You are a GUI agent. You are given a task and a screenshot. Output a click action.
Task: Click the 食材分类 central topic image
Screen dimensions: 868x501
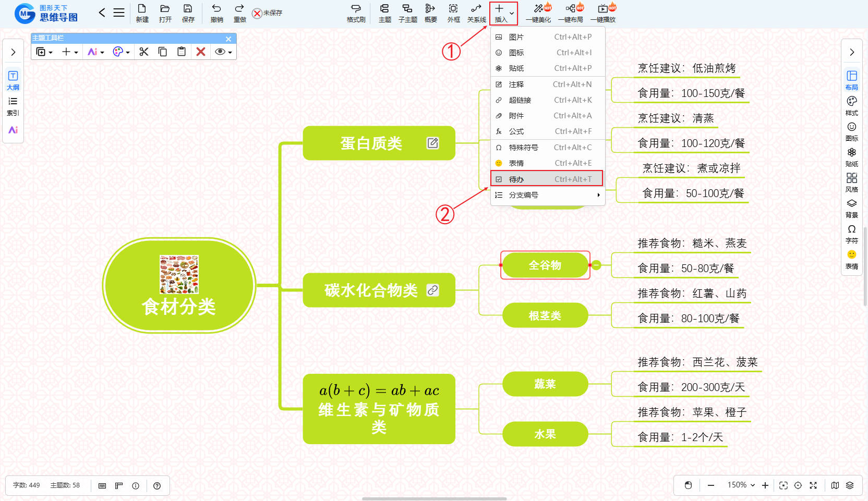[x=179, y=274]
